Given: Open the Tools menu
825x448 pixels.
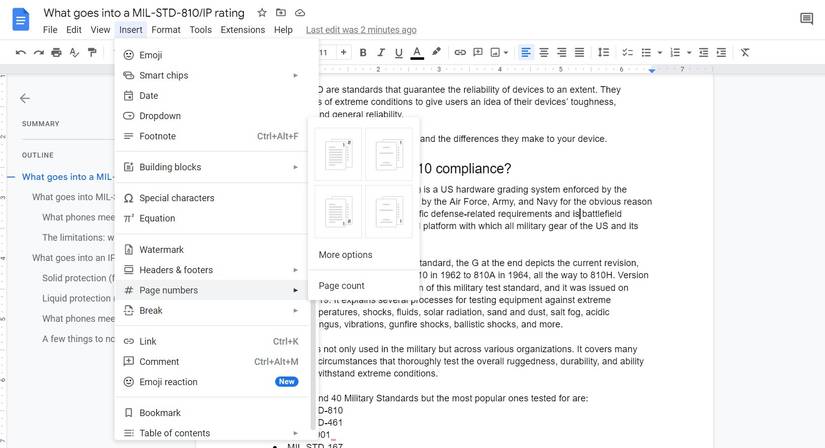Looking at the screenshot, I should [200, 30].
